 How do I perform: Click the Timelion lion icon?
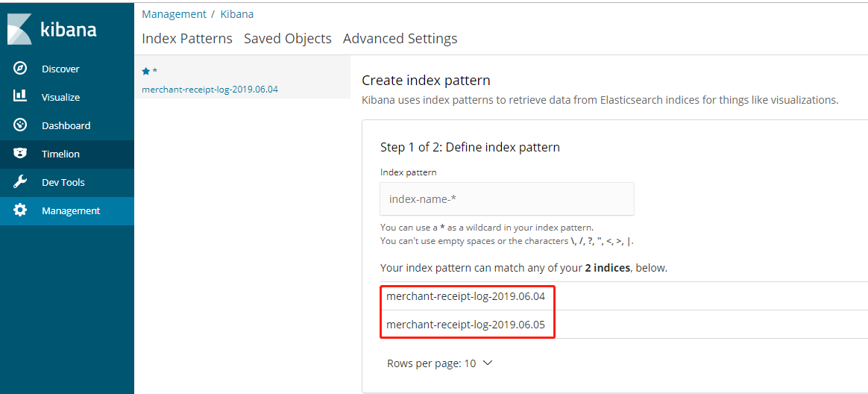(20, 154)
